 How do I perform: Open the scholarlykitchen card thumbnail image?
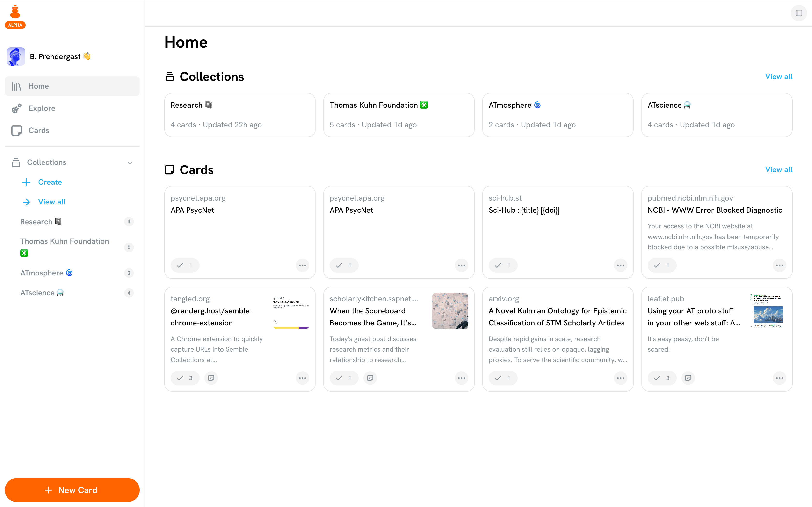coord(450,310)
